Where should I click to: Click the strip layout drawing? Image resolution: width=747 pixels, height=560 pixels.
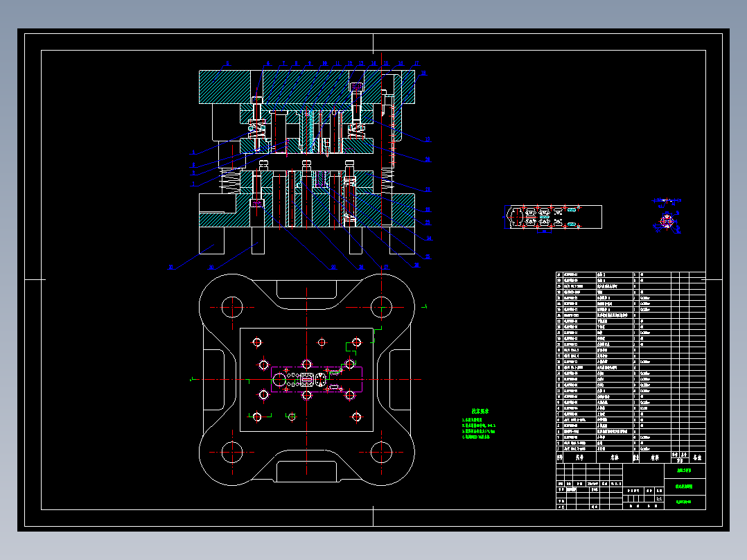click(x=553, y=217)
